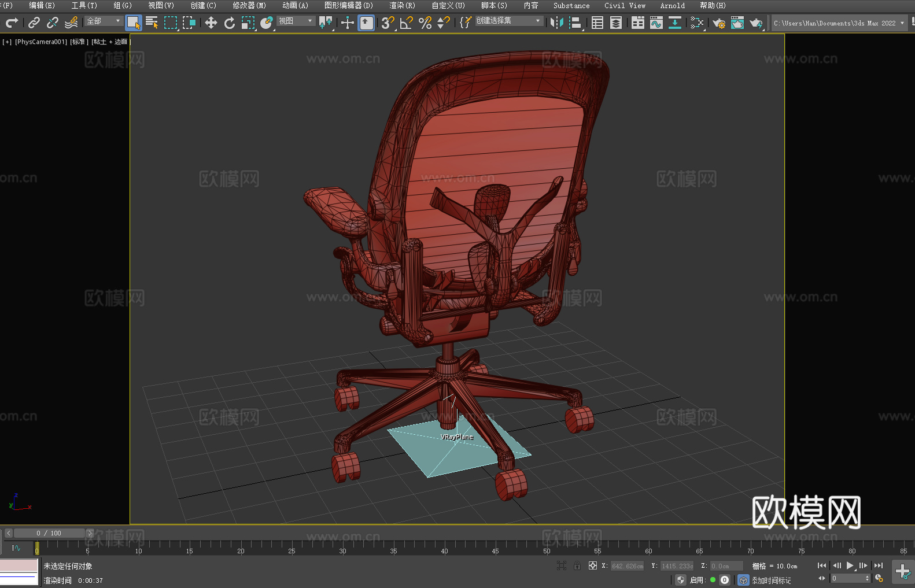Screen dimensions: 915x588
Task: Open 创建选择集 named selection dropdown
Action: point(509,21)
